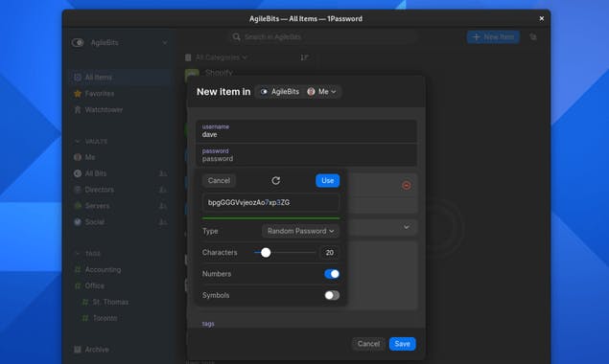Click the Characters length slider handle
The height and width of the screenshot is (364, 609).
[x=266, y=253]
